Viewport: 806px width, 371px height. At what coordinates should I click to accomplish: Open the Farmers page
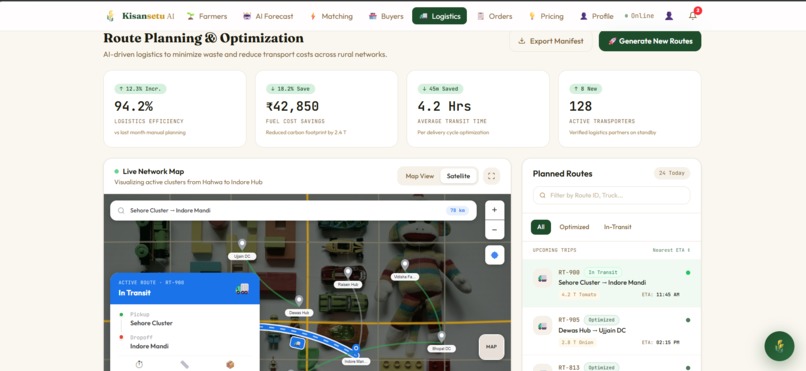[x=207, y=16]
